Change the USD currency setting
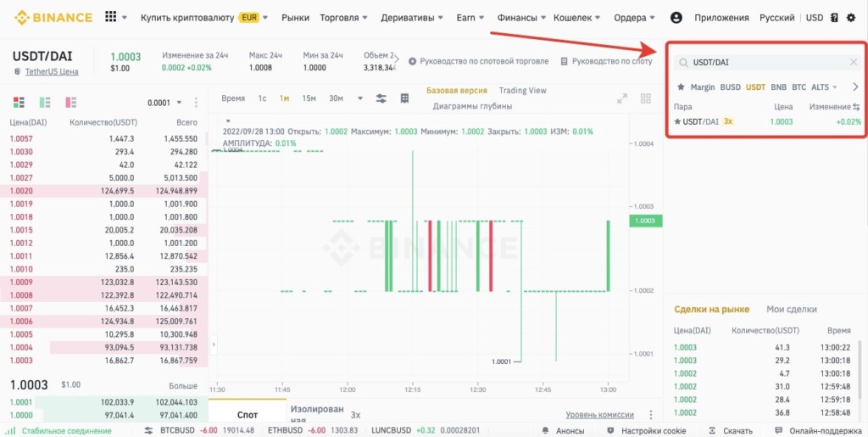Image resolution: width=868 pixels, height=437 pixels. pos(815,18)
